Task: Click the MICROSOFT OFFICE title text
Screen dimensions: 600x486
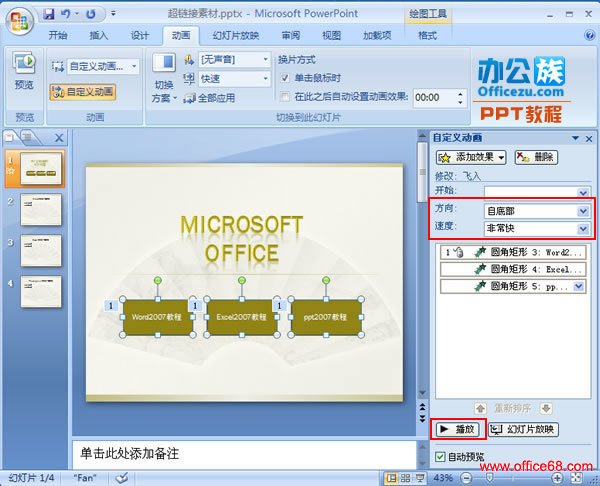Action: pyautogui.click(x=241, y=239)
